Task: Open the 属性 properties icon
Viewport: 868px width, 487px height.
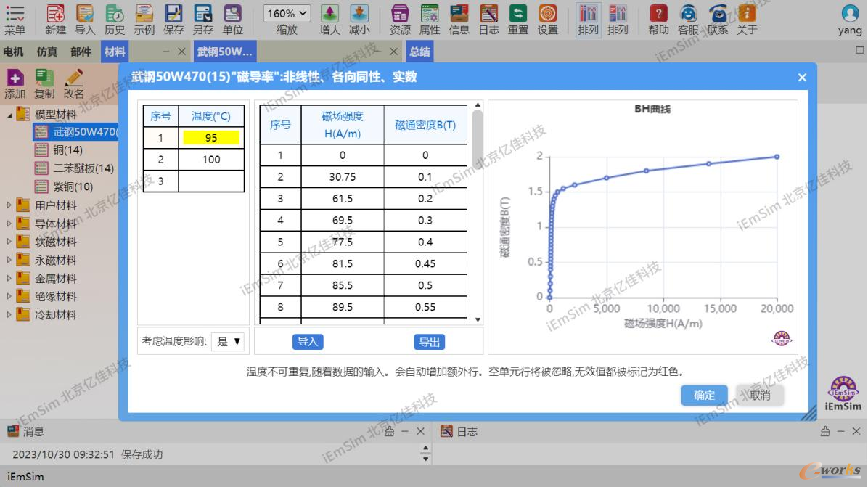Action: coord(430,20)
